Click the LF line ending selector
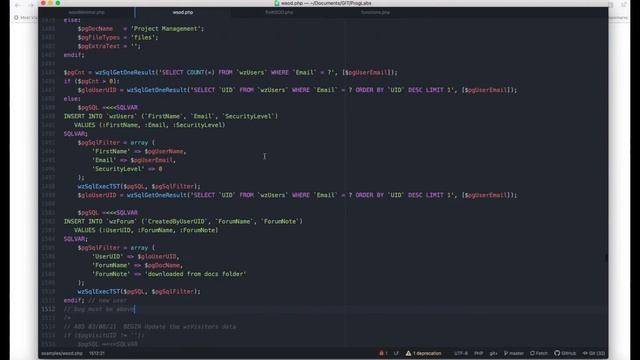640x360 pixels. tap(396, 353)
